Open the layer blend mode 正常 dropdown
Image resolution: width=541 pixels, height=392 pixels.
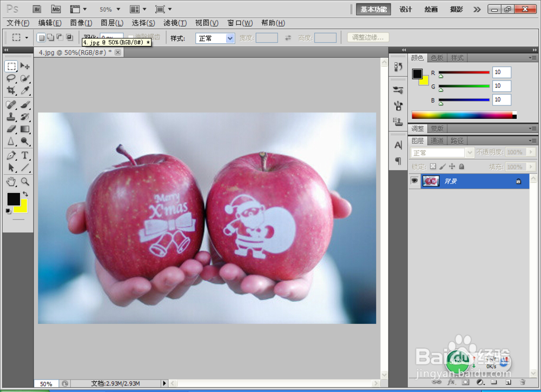tap(443, 152)
